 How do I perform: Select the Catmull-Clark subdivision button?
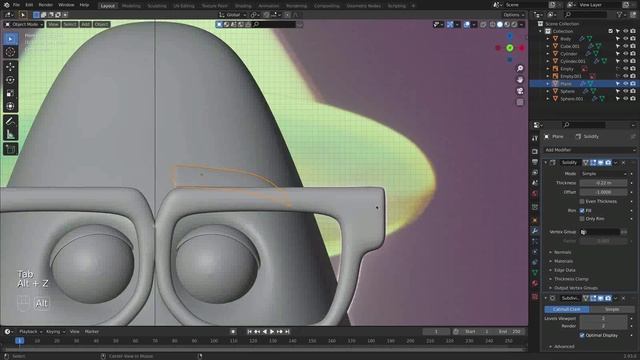567,309
